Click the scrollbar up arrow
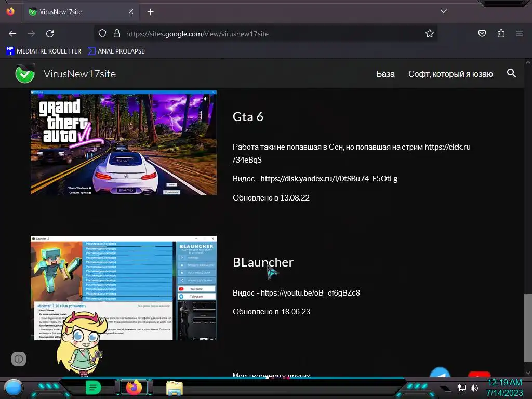The width and height of the screenshot is (532, 399). 528,62
